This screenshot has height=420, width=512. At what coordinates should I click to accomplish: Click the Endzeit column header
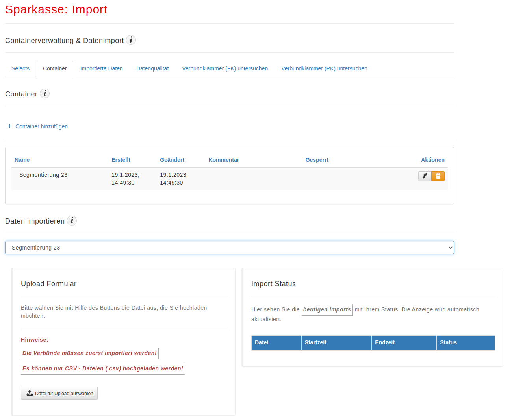click(x=404, y=342)
